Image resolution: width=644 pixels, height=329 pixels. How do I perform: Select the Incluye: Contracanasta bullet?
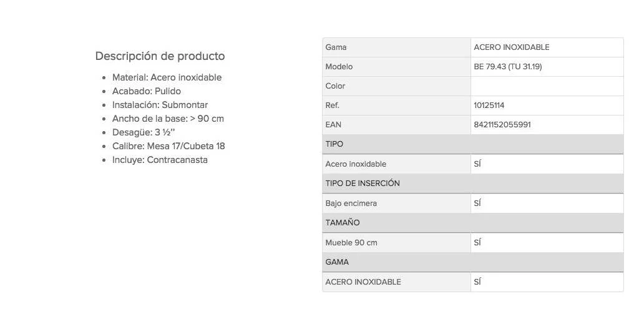[160, 160]
